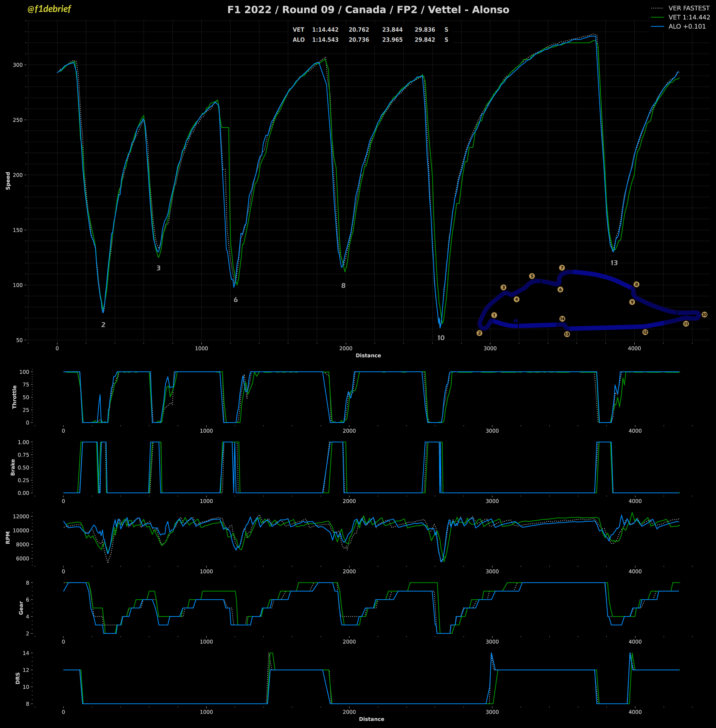This screenshot has width=716, height=728.
Task: Click the green VET legend line sample
Action: (x=657, y=17)
